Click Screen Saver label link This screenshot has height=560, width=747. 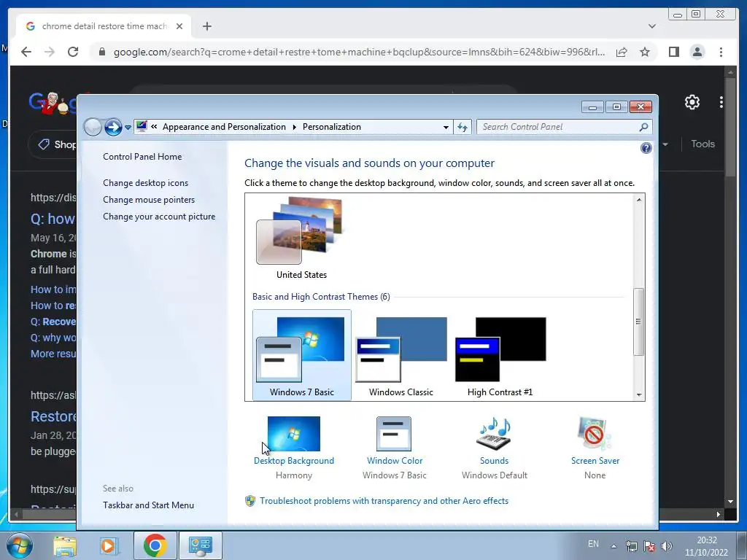point(595,461)
